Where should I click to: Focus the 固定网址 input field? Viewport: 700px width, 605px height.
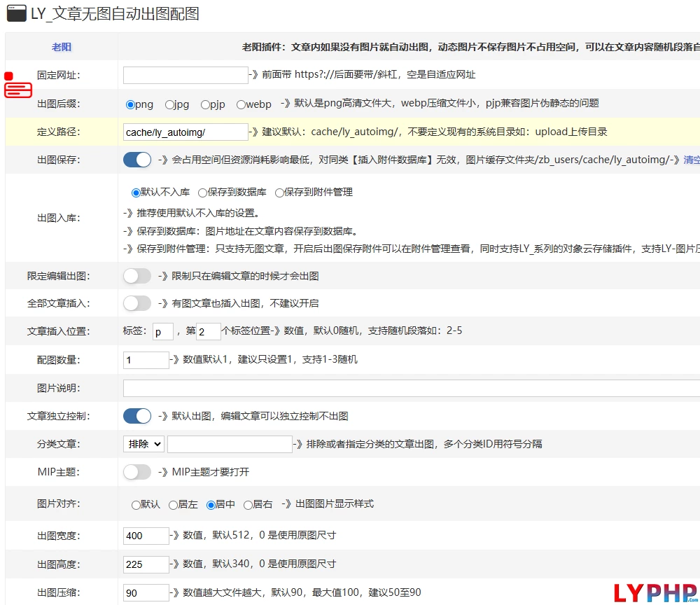[x=185, y=75]
